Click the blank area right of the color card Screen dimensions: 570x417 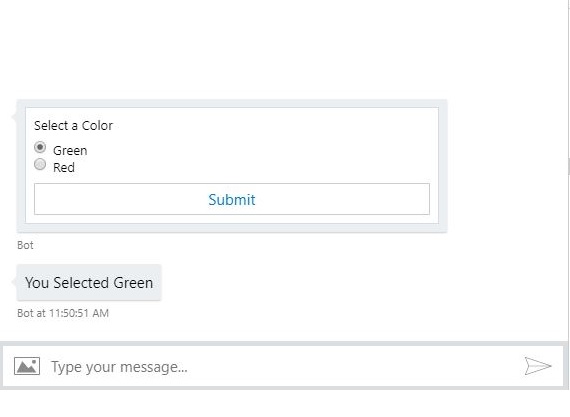point(505,166)
